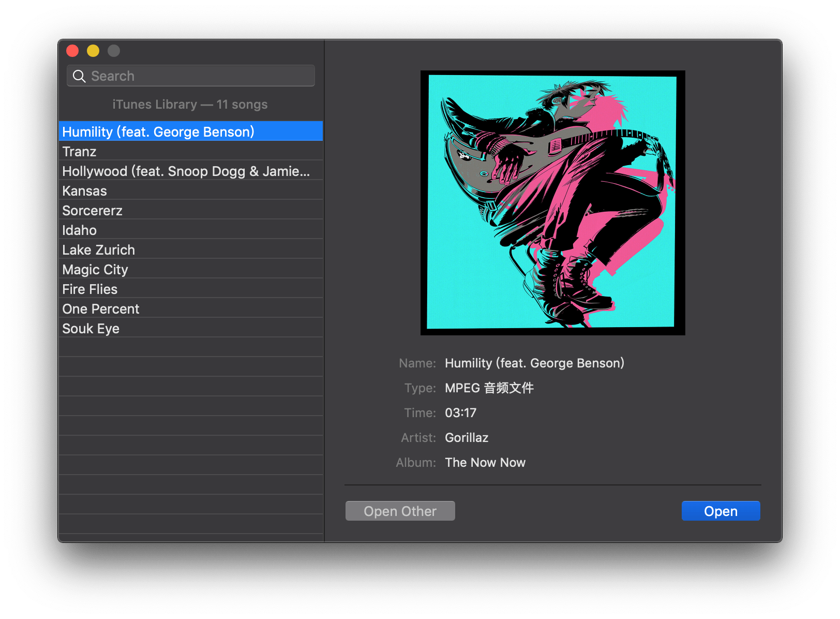Click the iTunes Library — 11 songs header
The image size is (840, 619).
tap(190, 105)
